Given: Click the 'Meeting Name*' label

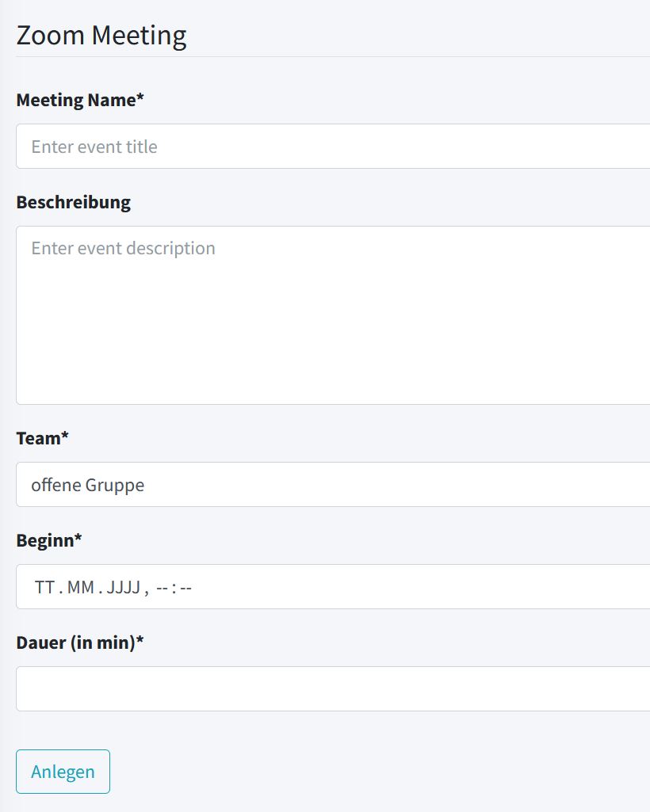Looking at the screenshot, I should point(80,101).
